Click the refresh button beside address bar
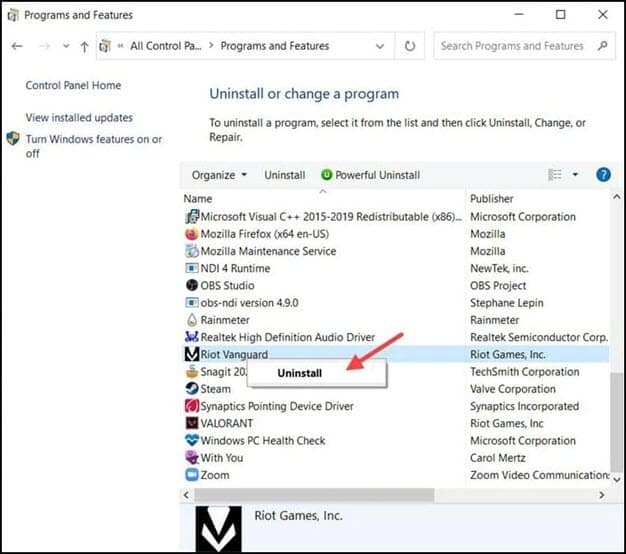The image size is (626, 554). pos(410,46)
